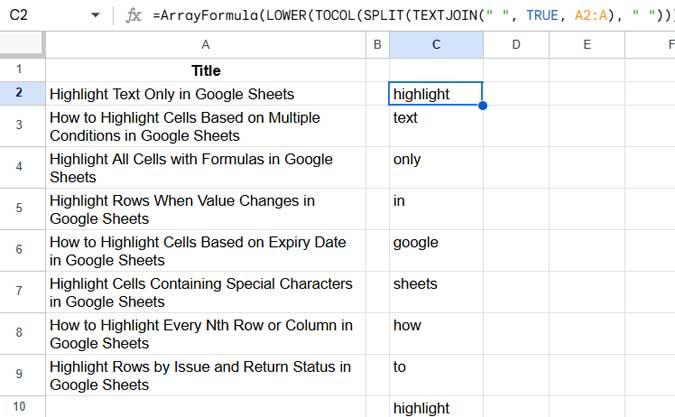Select column A header
The width and height of the screenshot is (675, 417).
pos(206,45)
